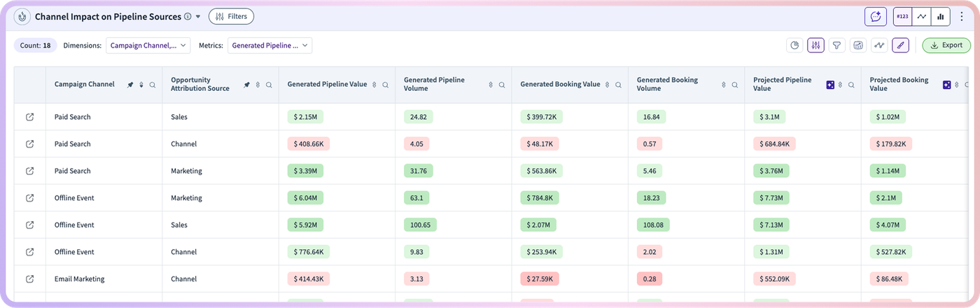This screenshot has width=980, height=308.
Task: Search within Projected Pipeline Value column
Action: click(851, 85)
